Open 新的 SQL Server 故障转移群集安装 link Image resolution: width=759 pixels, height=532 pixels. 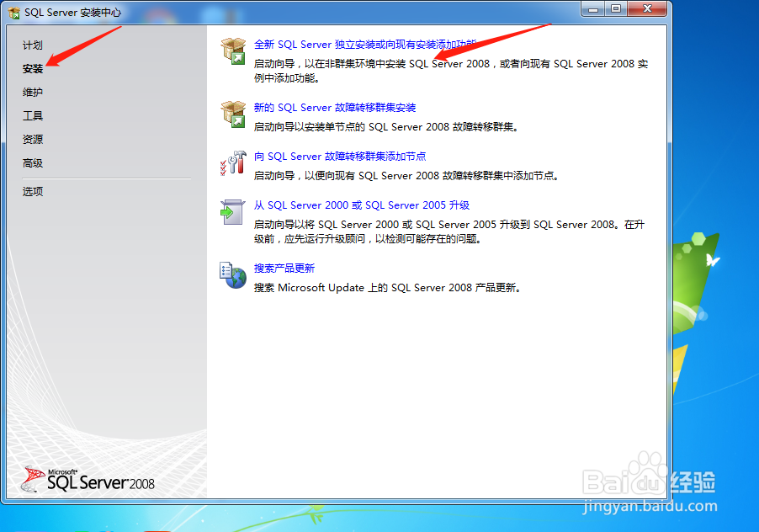(x=335, y=108)
